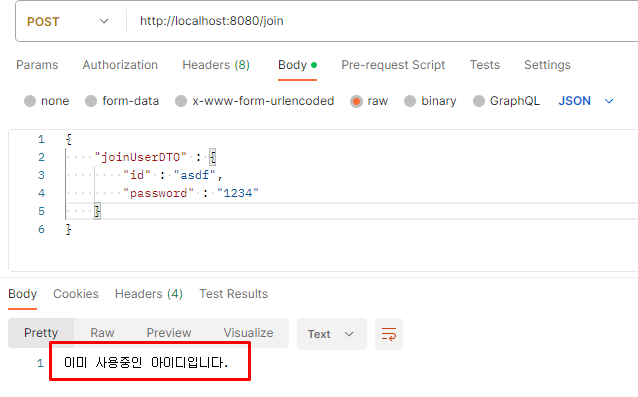Select the raw body type radio
Viewport: 638px width, 397px height.
356,101
